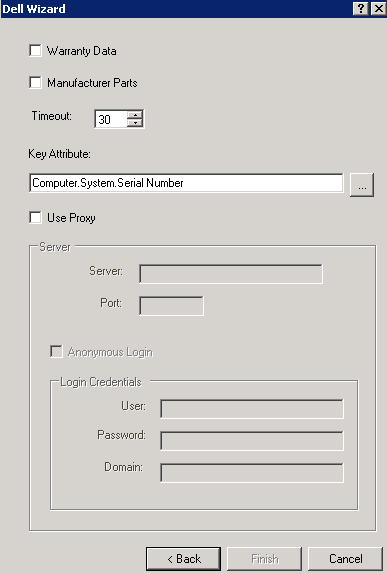Click the Finish button
This screenshot has width=387, height=574.
[x=264, y=559]
